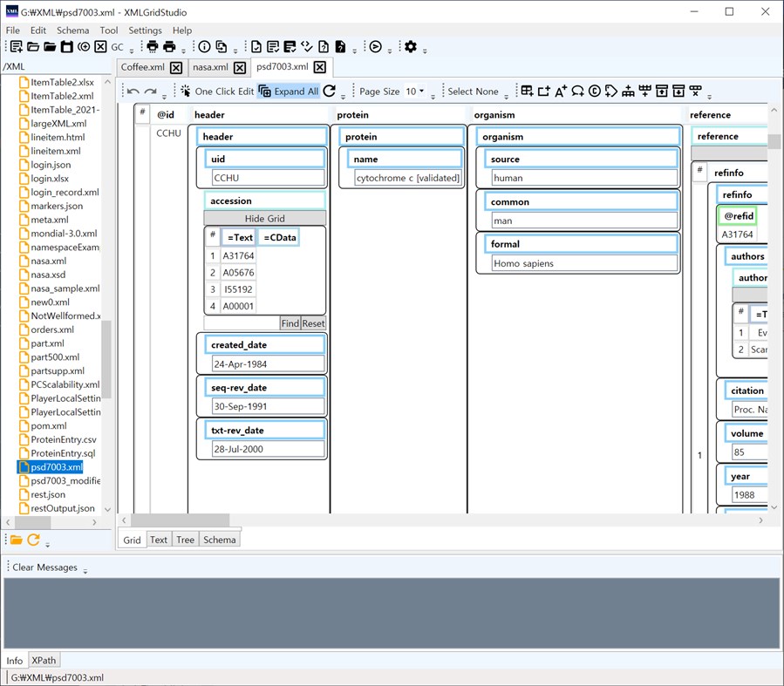This screenshot has height=686, width=784.
Task: Toggle the Expand All option
Action: [289, 92]
